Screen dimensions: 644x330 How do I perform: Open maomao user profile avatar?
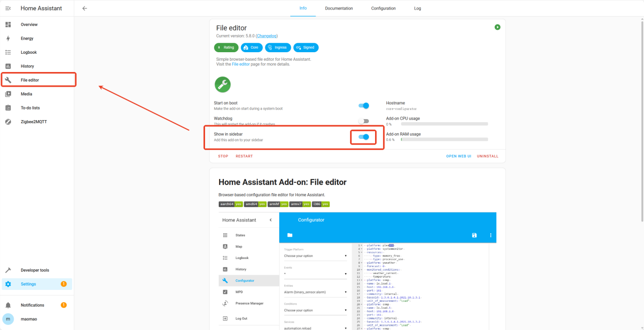(x=8, y=319)
